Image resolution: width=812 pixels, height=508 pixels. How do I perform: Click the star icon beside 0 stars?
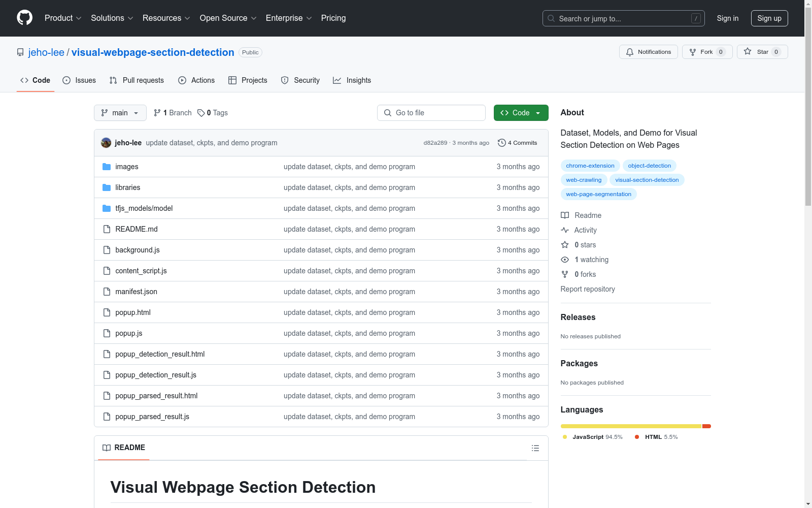coord(565,245)
